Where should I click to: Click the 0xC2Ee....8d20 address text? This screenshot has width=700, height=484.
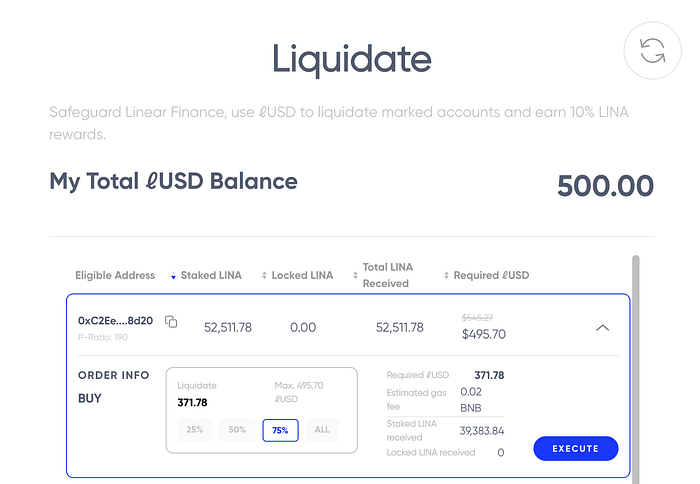[x=115, y=321]
